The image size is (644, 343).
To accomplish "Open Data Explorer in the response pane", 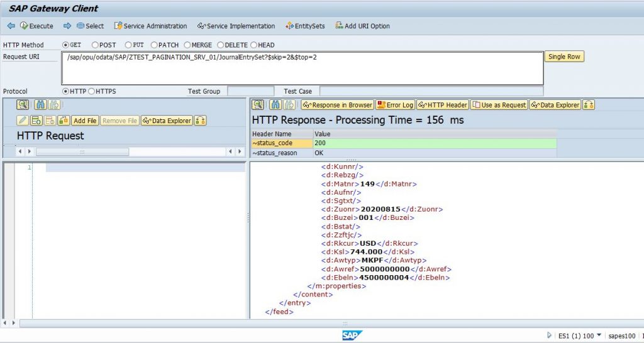I will tap(555, 105).
